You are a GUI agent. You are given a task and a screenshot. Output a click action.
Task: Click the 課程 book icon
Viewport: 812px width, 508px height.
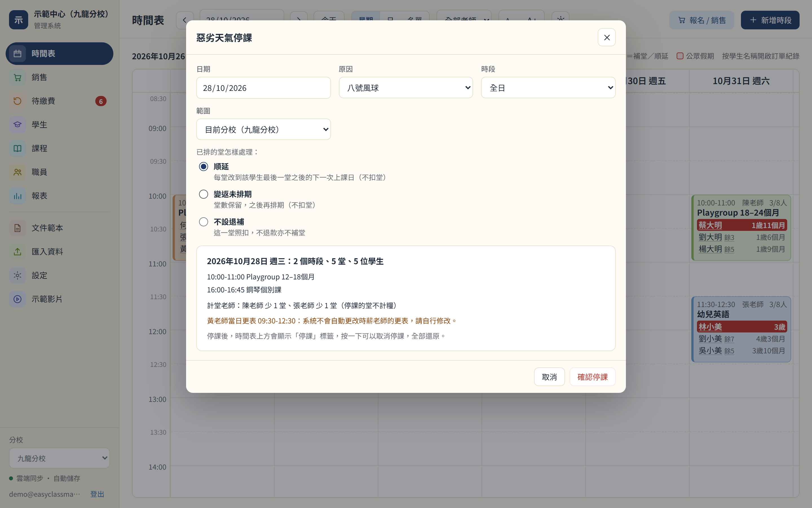coord(17,148)
